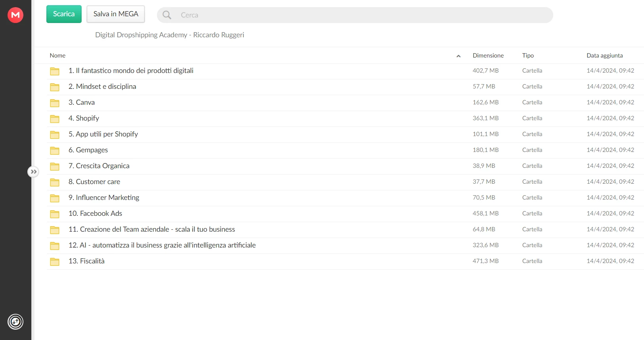Click folder icon of 7. Crescita Organica

(x=55, y=166)
